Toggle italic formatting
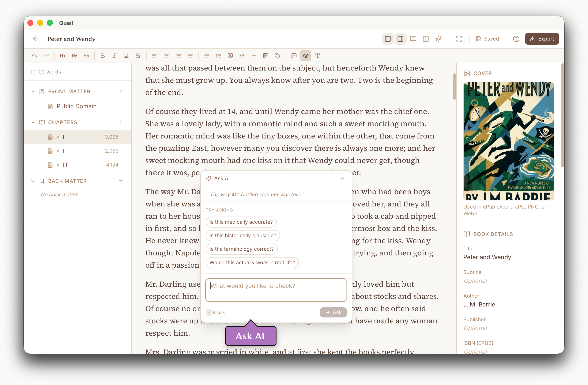 point(114,56)
